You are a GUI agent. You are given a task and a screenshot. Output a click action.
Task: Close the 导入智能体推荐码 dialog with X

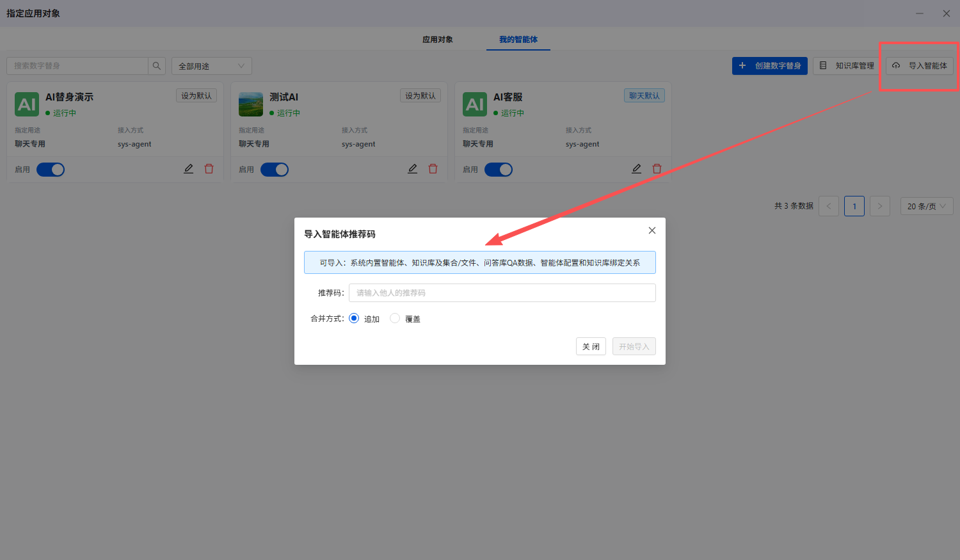(x=652, y=230)
